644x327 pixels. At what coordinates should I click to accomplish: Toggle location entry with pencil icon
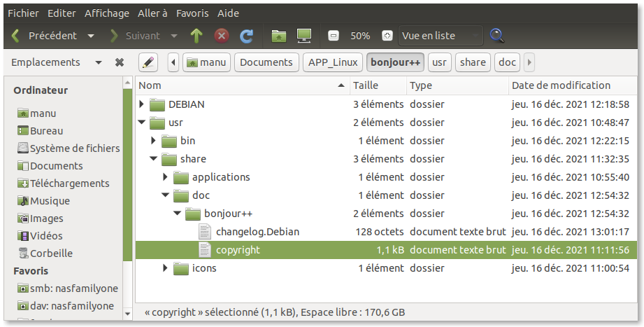click(148, 62)
